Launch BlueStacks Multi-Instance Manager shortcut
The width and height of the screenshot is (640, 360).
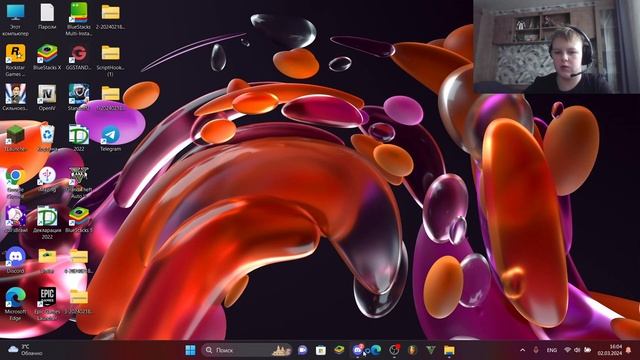coord(78,20)
